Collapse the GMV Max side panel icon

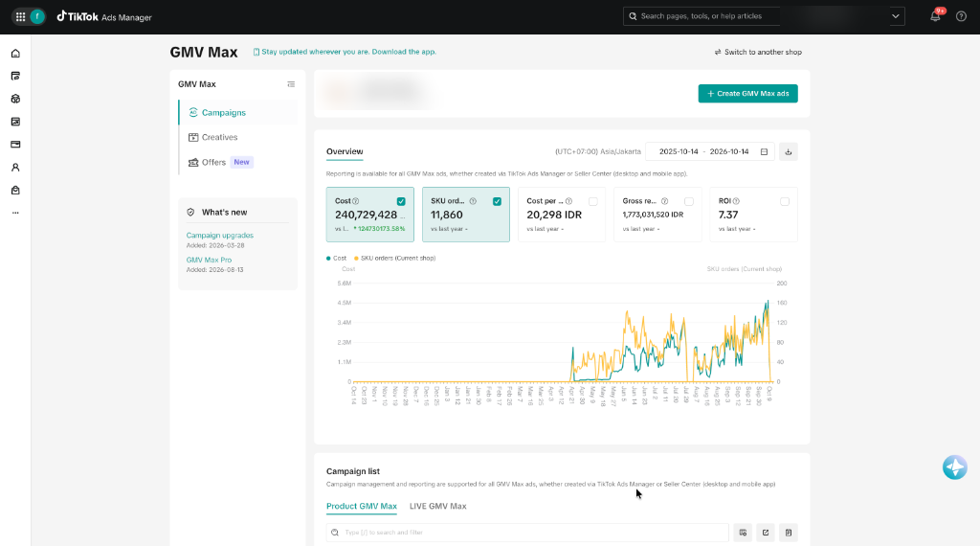[291, 84]
